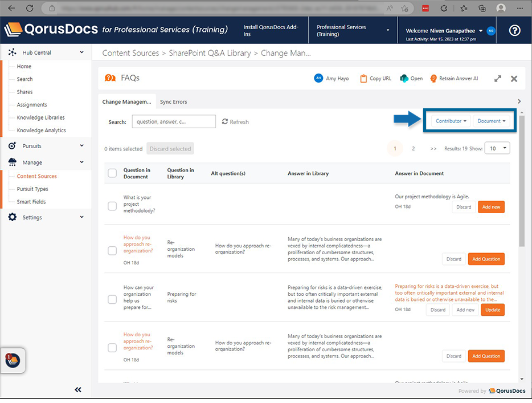
Task: Click the Update button for Preparing for risks
Action: click(x=493, y=310)
